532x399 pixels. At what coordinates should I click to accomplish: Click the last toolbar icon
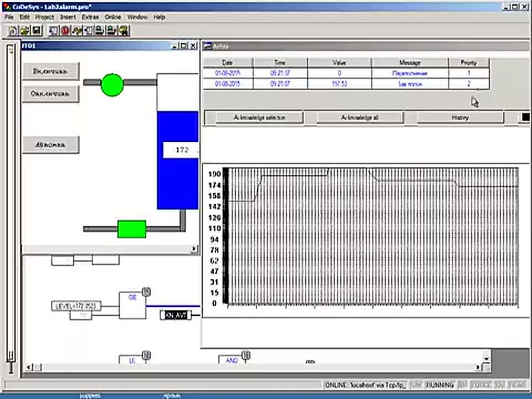tap(124, 31)
